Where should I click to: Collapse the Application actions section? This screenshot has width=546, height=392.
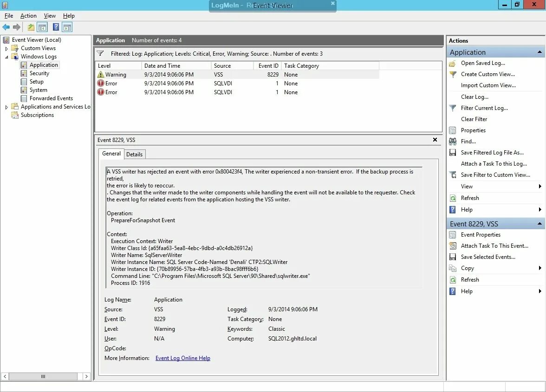pos(539,52)
